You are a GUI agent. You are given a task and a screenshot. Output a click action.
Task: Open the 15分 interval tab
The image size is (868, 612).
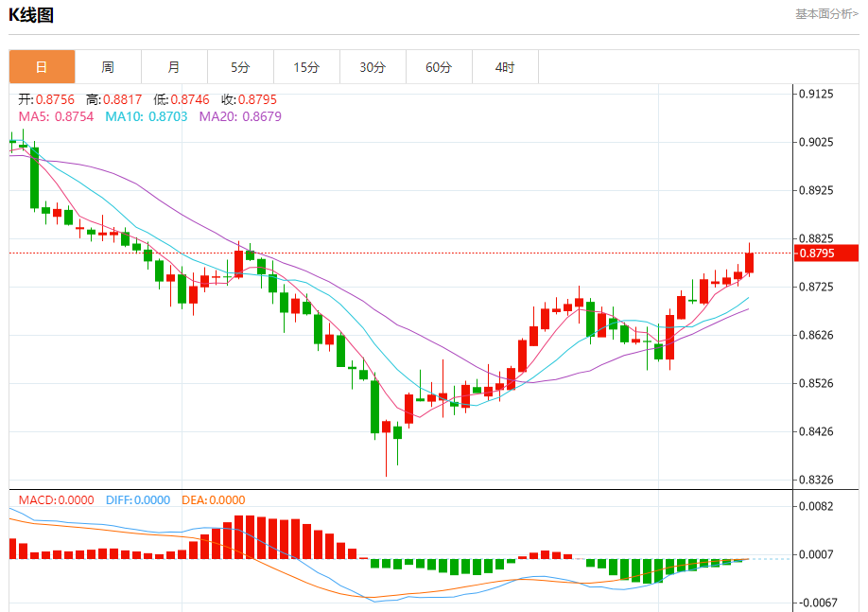pyautogui.click(x=306, y=67)
